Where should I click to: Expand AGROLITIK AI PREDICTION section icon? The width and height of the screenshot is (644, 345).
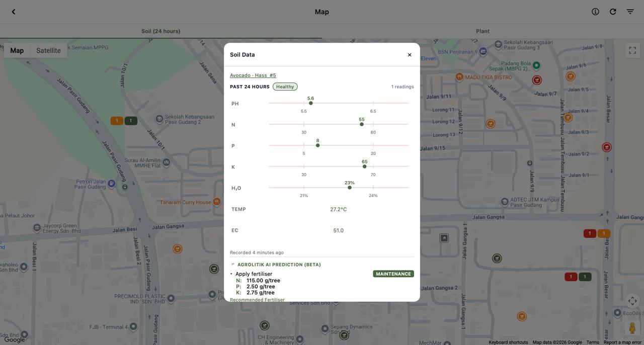coord(233,264)
